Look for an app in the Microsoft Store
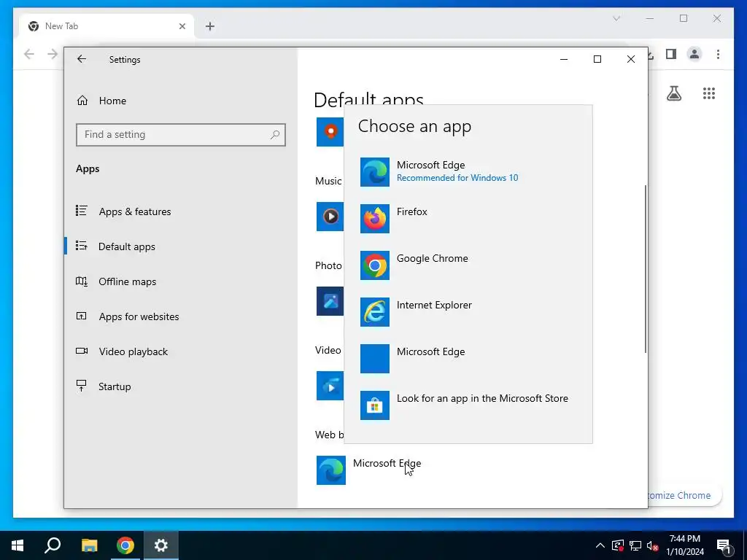 (468, 405)
